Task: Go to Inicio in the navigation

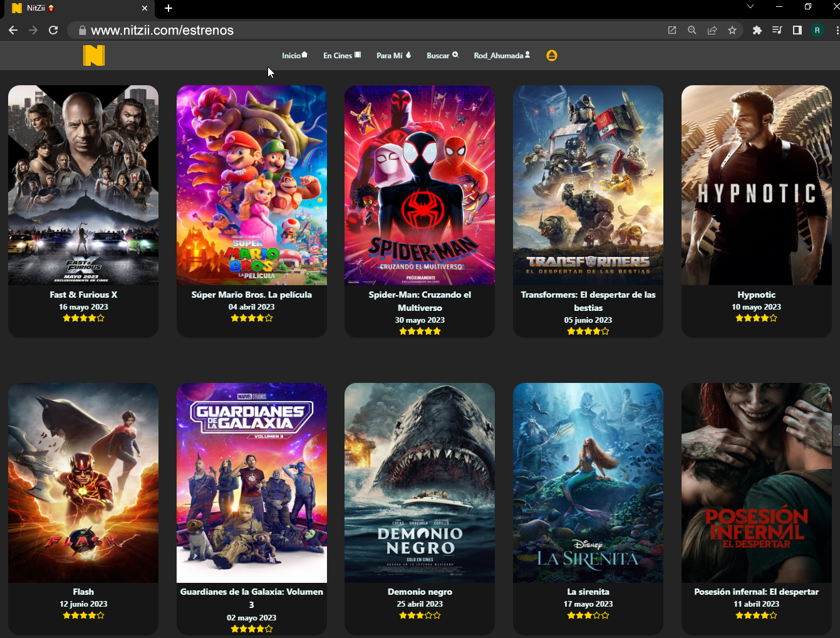Action: tap(294, 56)
